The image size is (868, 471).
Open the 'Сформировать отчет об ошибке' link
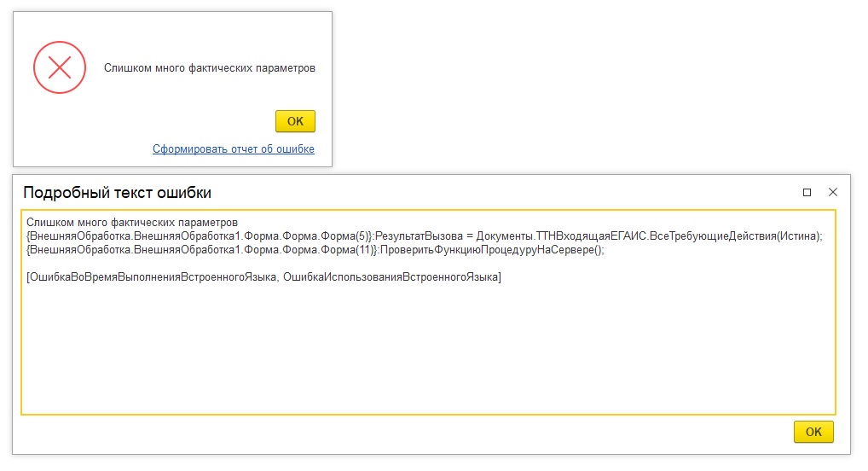click(x=233, y=149)
